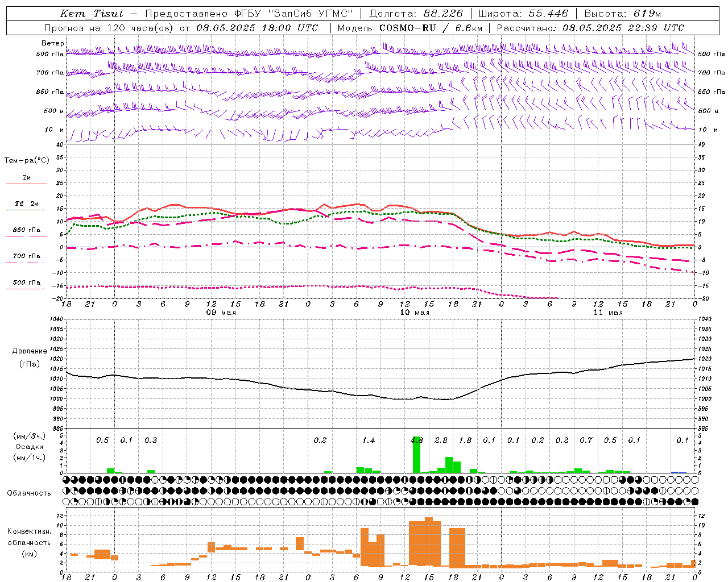Click the station name Kem_Tisul in the title

(x=91, y=14)
